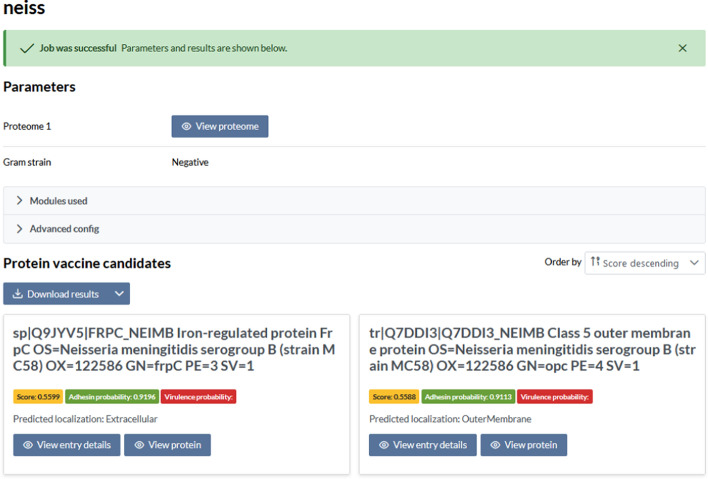
Task: Click the View proteome button
Action: click(x=219, y=126)
